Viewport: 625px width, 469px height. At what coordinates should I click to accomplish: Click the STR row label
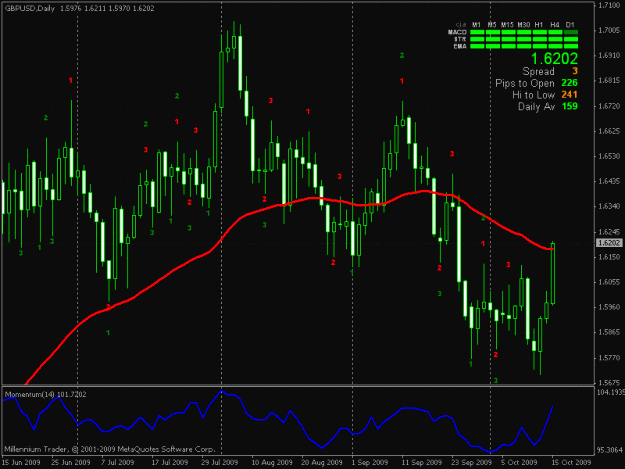coord(460,39)
